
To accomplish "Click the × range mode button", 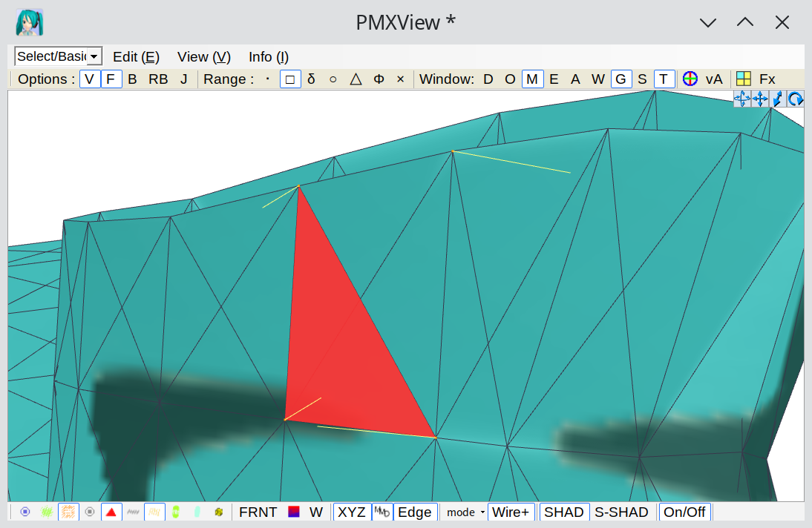I will 400,79.
